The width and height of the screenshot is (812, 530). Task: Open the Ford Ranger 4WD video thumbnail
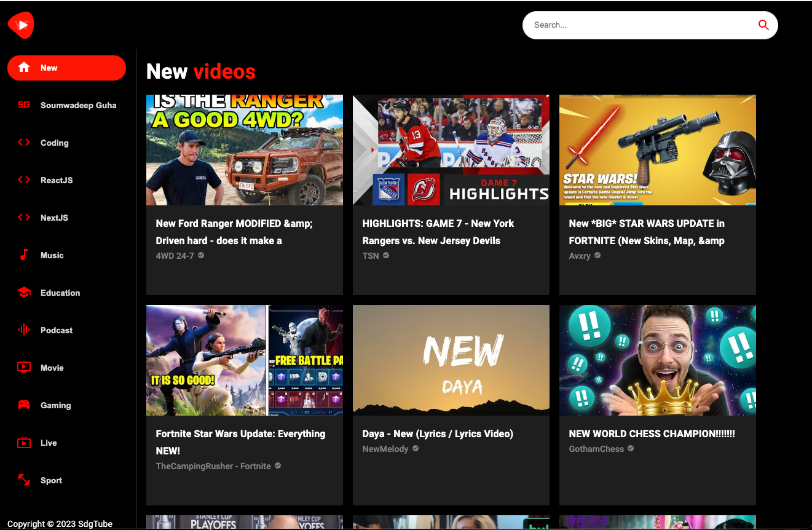click(x=245, y=150)
